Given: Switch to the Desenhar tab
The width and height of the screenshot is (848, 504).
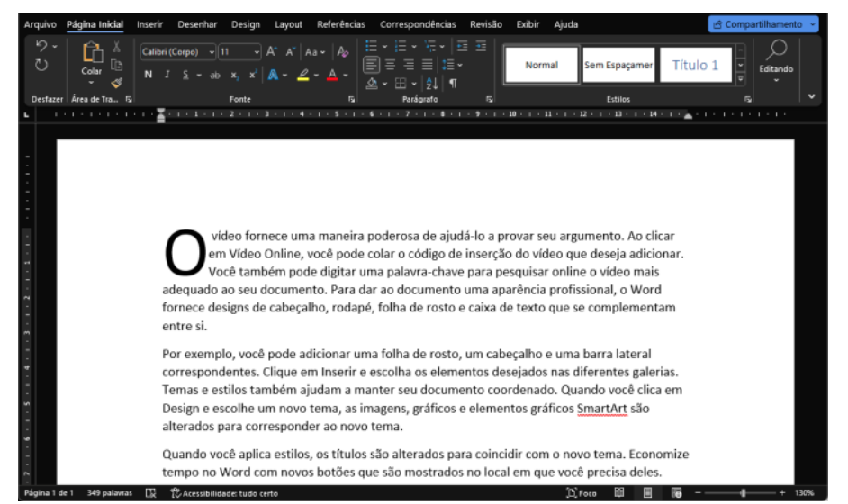Looking at the screenshot, I should coord(197,24).
